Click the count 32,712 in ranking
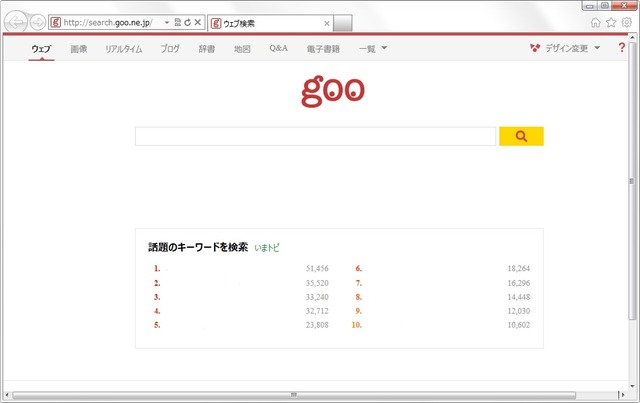The image size is (640, 403). click(317, 311)
